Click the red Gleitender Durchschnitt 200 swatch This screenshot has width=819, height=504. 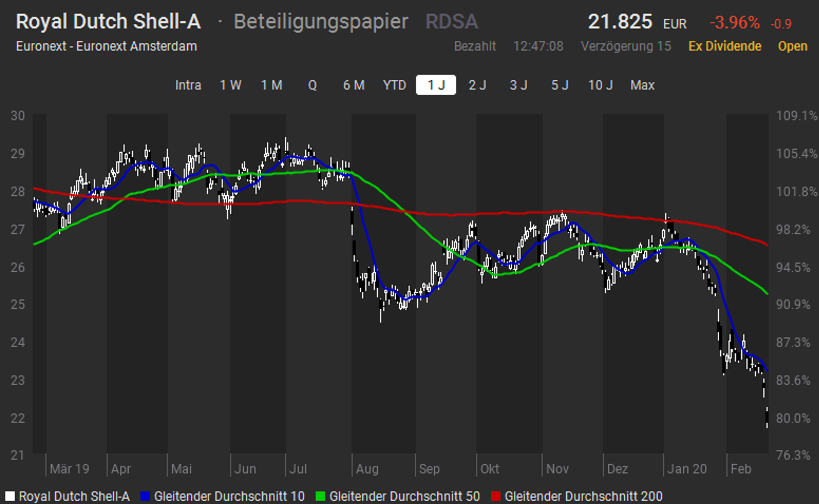[496, 496]
